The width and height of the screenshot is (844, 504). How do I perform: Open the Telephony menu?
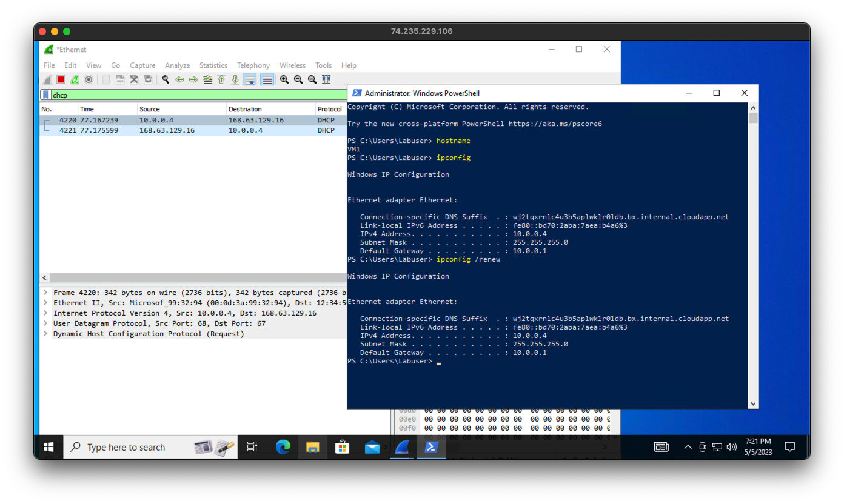[253, 65]
